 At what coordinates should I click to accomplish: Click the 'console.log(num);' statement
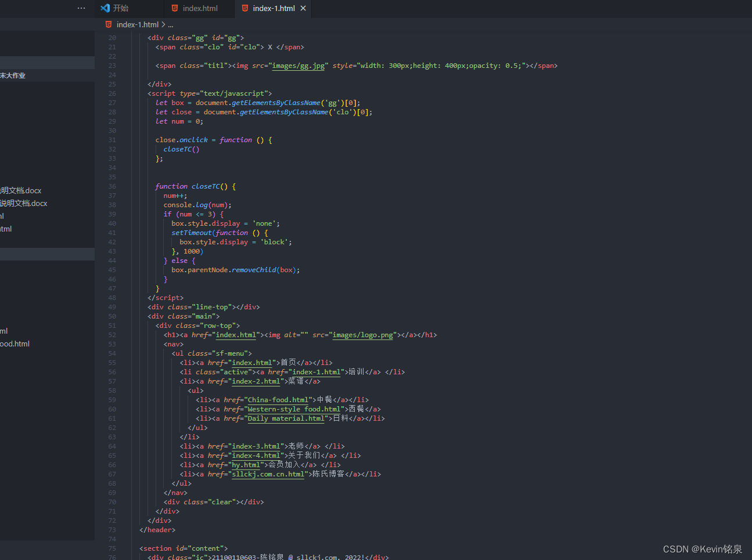197,205
